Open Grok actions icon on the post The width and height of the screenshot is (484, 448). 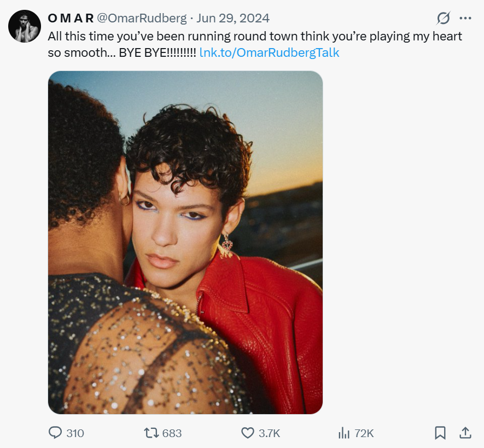click(x=443, y=18)
